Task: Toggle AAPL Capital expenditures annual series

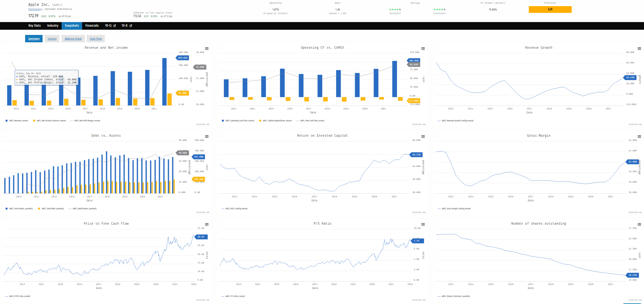Action: click(275, 121)
